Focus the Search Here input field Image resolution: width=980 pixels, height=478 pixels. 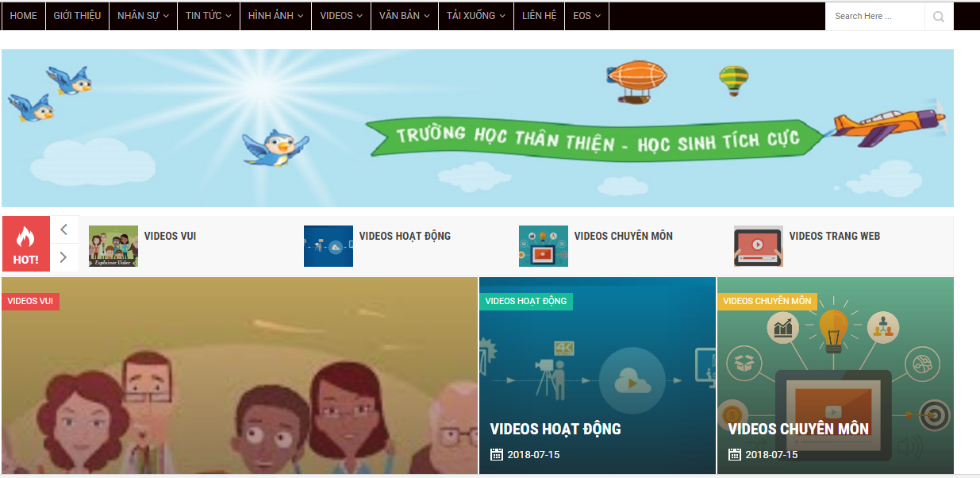875,16
